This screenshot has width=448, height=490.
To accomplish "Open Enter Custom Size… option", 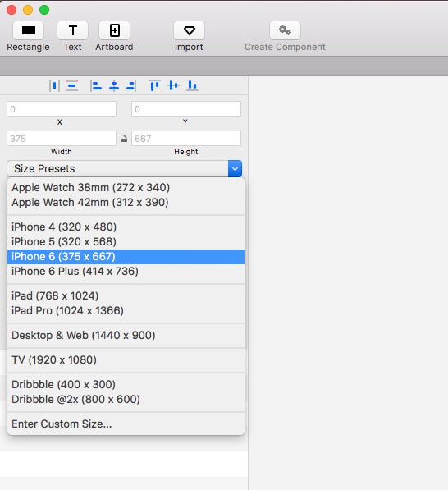I will click(x=126, y=424).
